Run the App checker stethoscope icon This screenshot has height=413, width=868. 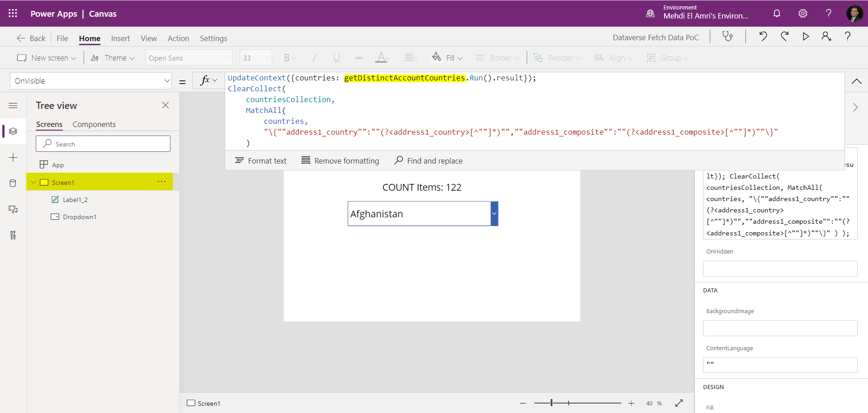coord(728,37)
